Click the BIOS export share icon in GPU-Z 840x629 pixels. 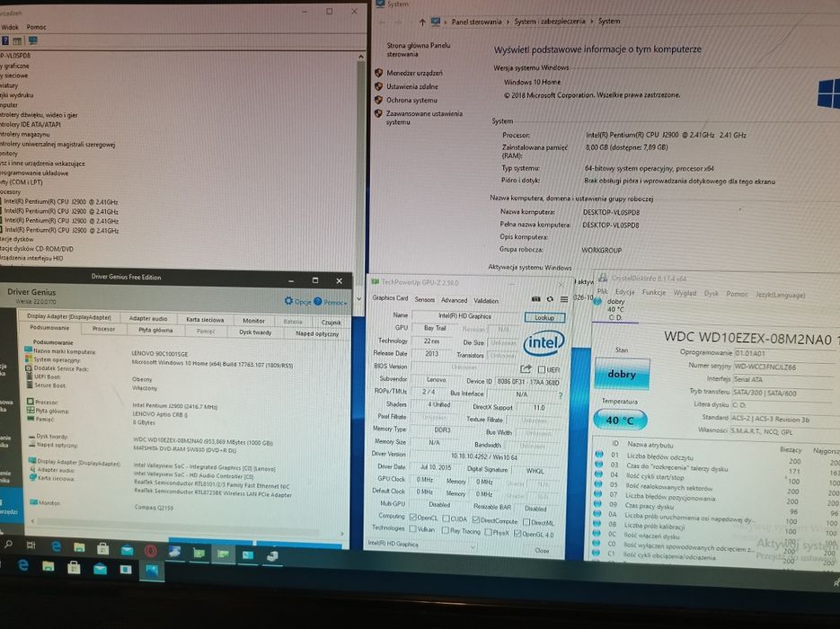526,368
